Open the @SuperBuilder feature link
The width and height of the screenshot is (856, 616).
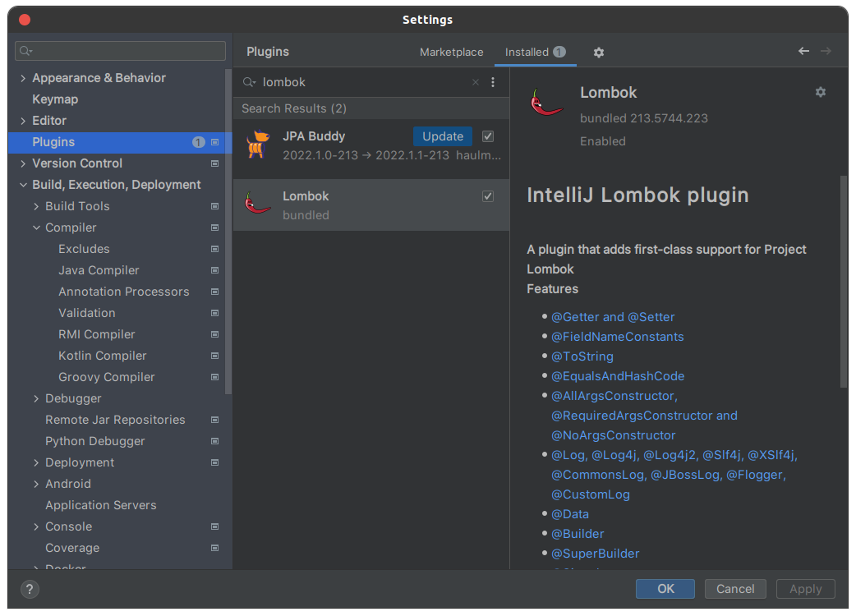(x=595, y=554)
